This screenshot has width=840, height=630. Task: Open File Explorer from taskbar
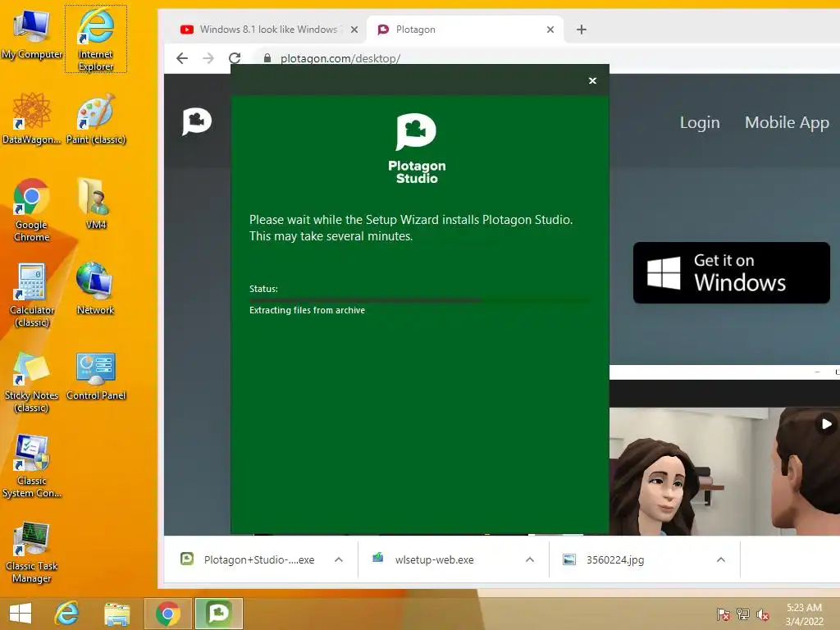117,614
